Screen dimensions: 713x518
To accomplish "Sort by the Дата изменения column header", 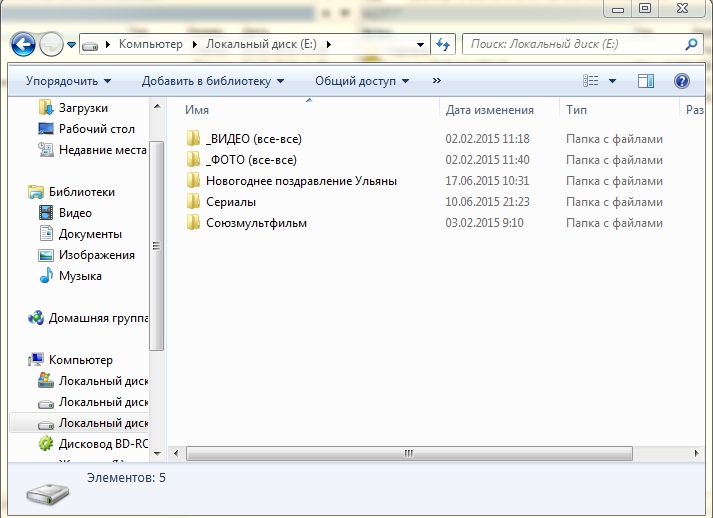I will coord(490,110).
